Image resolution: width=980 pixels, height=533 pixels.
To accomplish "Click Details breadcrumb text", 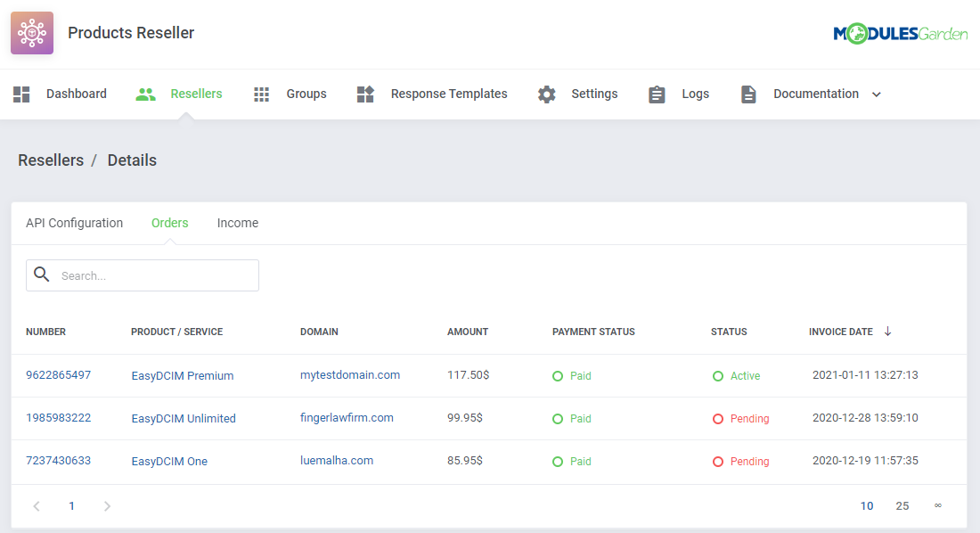I will pyautogui.click(x=132, y=160).
